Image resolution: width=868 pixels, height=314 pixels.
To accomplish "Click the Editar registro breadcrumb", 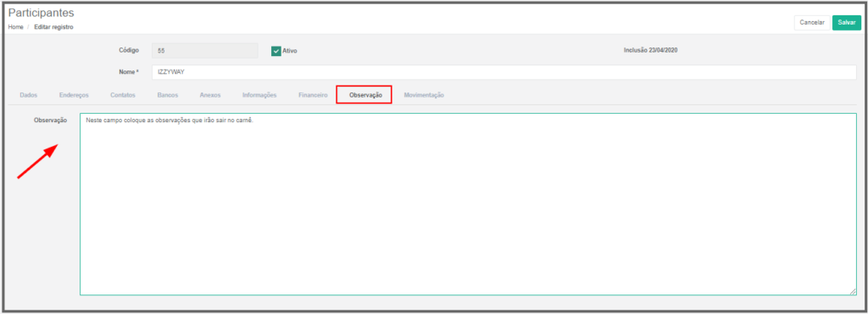I will point(53,27).
